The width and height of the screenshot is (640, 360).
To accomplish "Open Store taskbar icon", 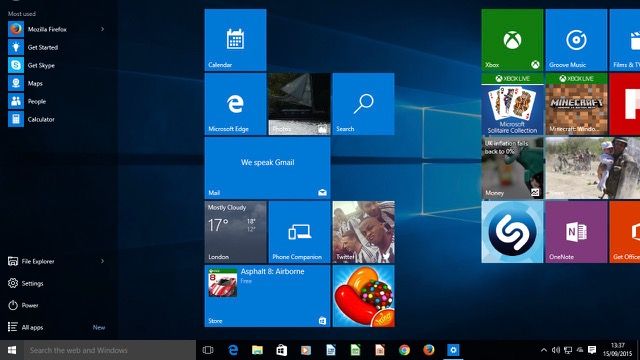I will 282,350.
